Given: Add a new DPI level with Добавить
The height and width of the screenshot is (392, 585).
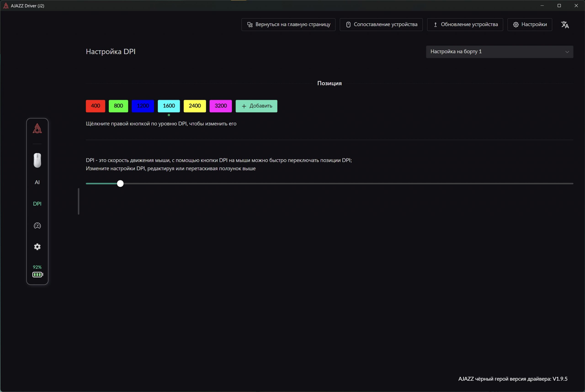Looking at the screenshot, I should [x=256, y=106].
